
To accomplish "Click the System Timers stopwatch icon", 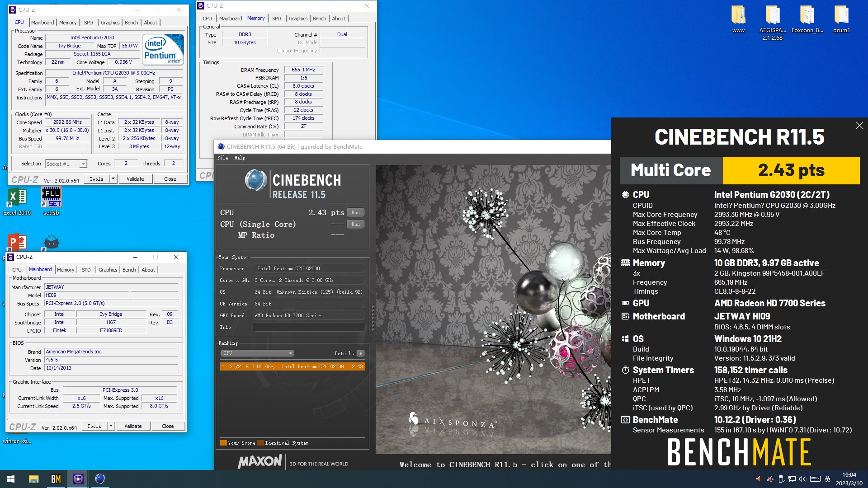I will [625, 370].
